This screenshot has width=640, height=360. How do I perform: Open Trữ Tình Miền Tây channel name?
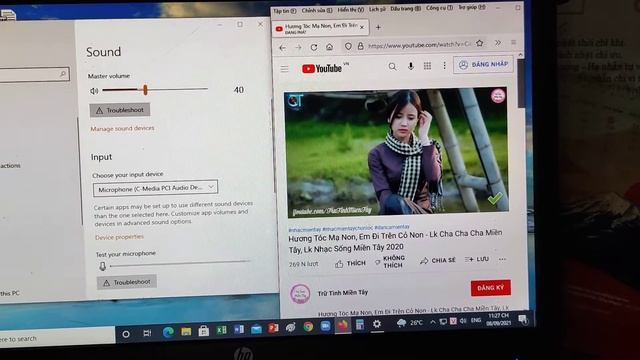[x=343, y=293]
